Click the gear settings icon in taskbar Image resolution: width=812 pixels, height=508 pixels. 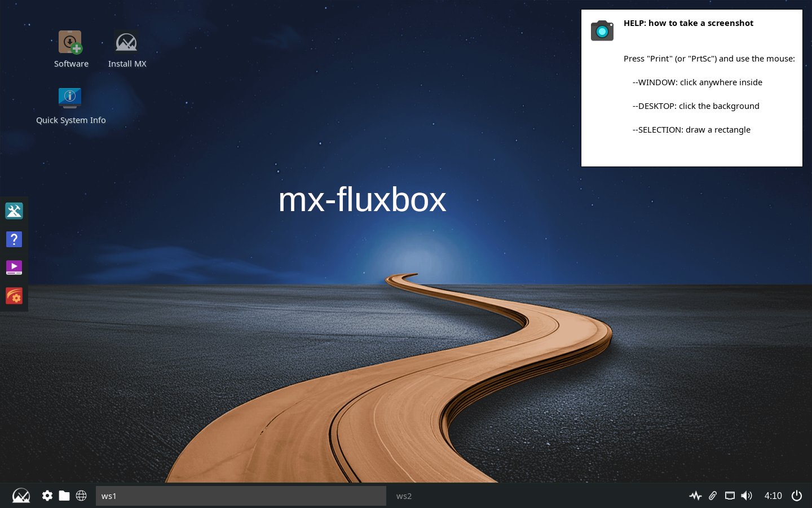pos(47,496)
